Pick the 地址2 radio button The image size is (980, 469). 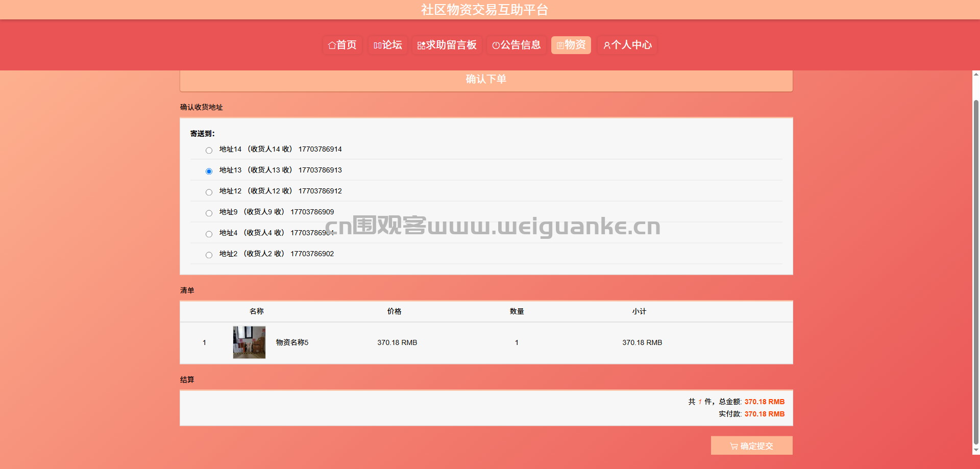[x=209, y=255]
